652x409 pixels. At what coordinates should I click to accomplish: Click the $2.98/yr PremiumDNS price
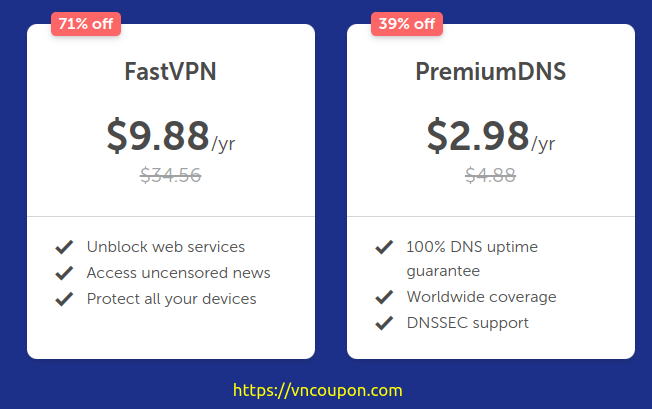click(491, 136)
